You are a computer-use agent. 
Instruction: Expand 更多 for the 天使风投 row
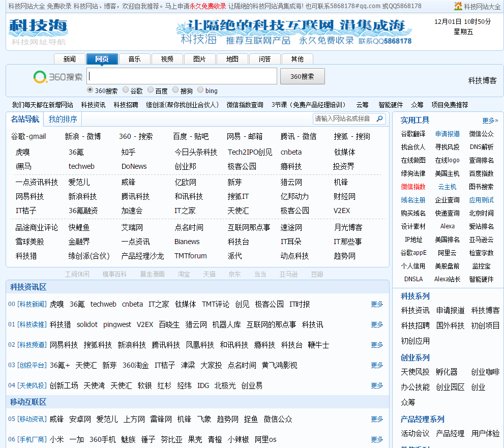pos(377,385)
